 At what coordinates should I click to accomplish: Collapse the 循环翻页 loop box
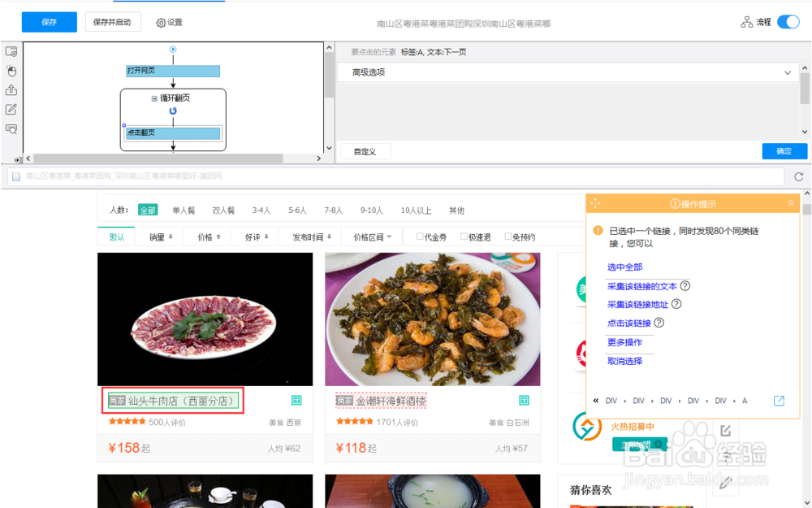pos(154,98)
